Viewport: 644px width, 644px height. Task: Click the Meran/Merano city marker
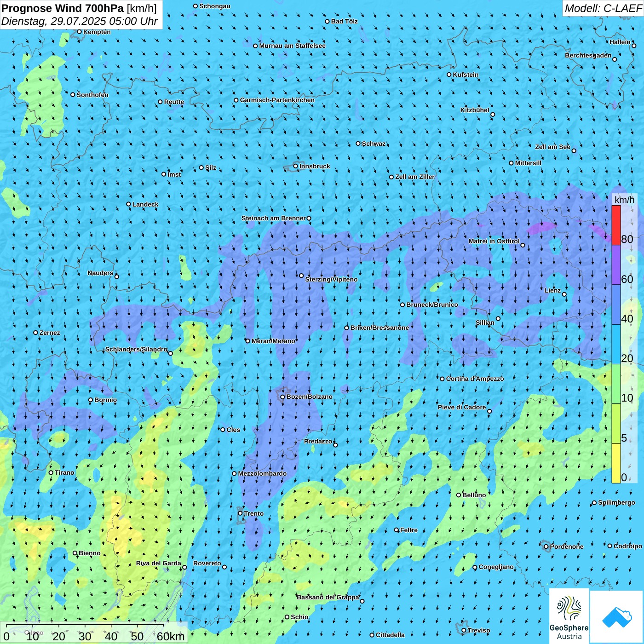pyautogui.click(x=248, y=341)
